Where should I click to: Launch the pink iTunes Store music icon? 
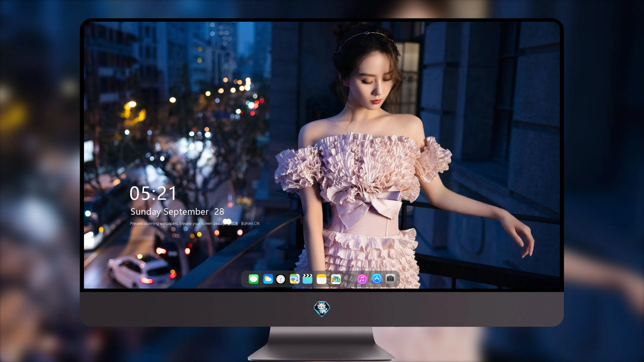[x=362, y=279]
